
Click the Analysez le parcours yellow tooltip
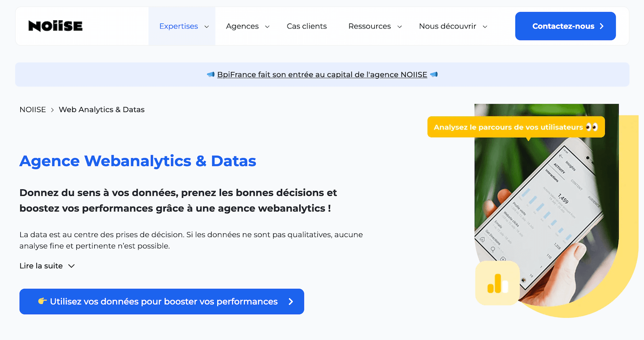click(x=516, y=127)
